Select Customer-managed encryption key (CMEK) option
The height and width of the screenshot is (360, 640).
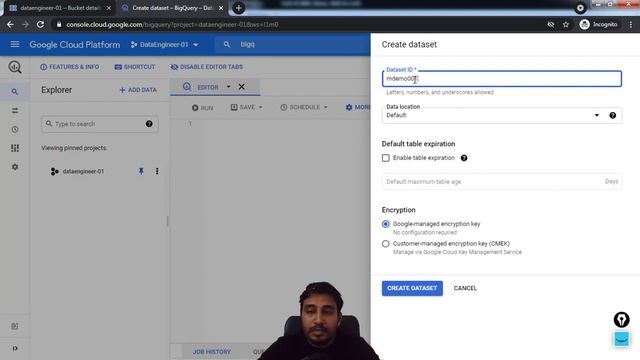386,244
